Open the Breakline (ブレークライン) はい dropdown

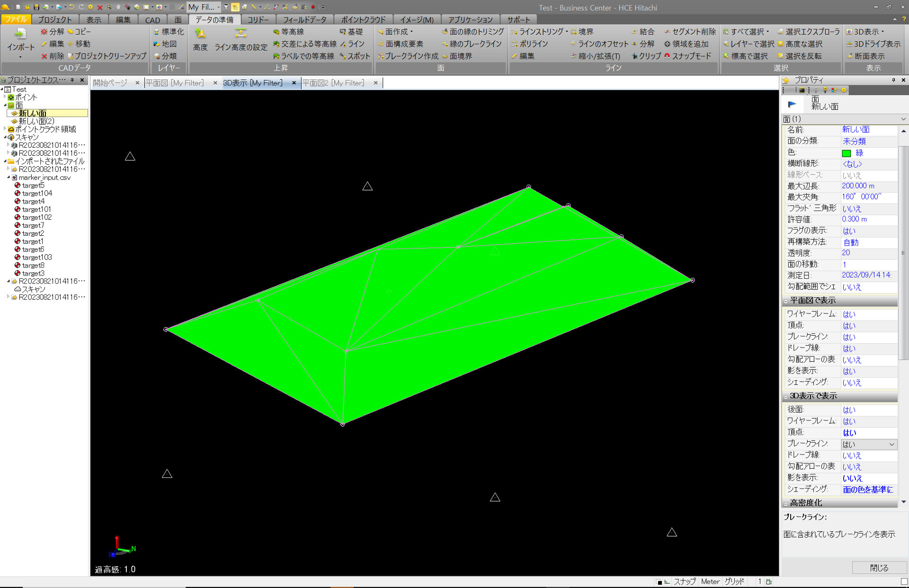point(891,445)
